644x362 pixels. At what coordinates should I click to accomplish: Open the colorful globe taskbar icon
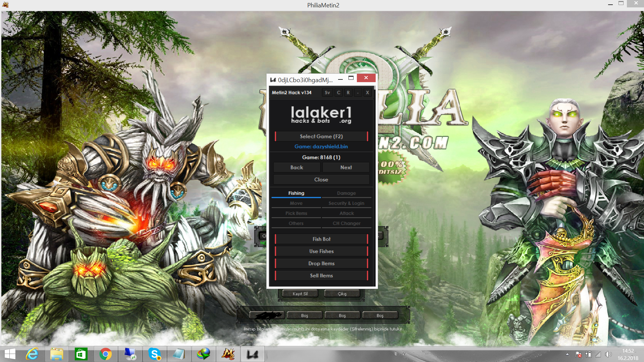click(204, 354)
